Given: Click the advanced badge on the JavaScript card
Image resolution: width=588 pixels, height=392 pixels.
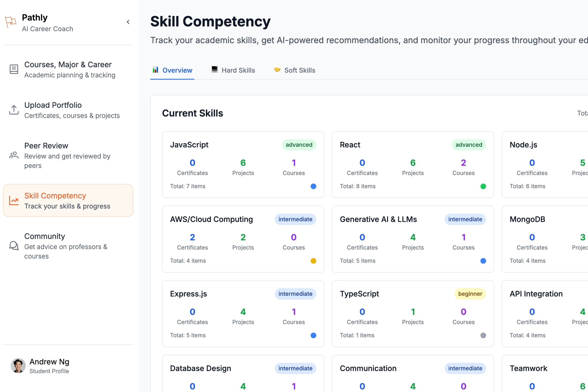Looking at the screenshot, I should pyautogui.click(x=299, y=145).
